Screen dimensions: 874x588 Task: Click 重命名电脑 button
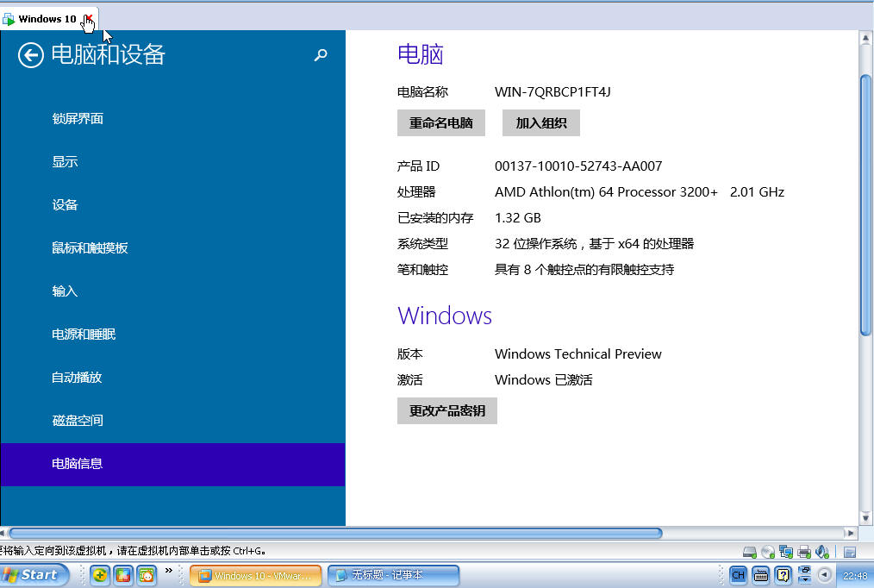[441, 122]
